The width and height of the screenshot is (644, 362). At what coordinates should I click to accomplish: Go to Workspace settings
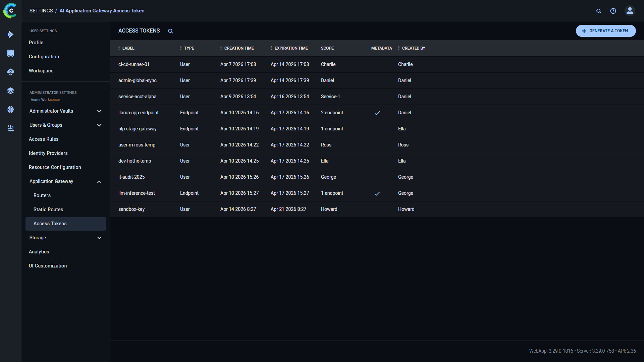pyautogui.click(x=41, y=71)
